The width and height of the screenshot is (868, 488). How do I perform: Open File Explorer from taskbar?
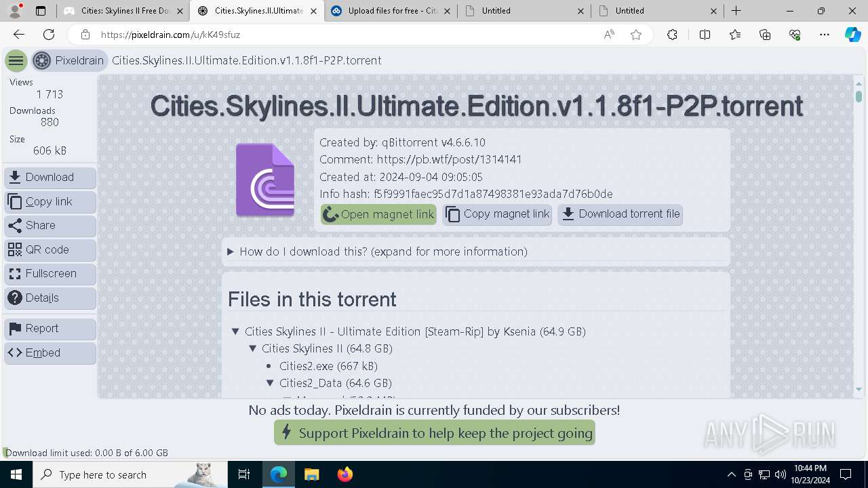[x=311, y=474]
